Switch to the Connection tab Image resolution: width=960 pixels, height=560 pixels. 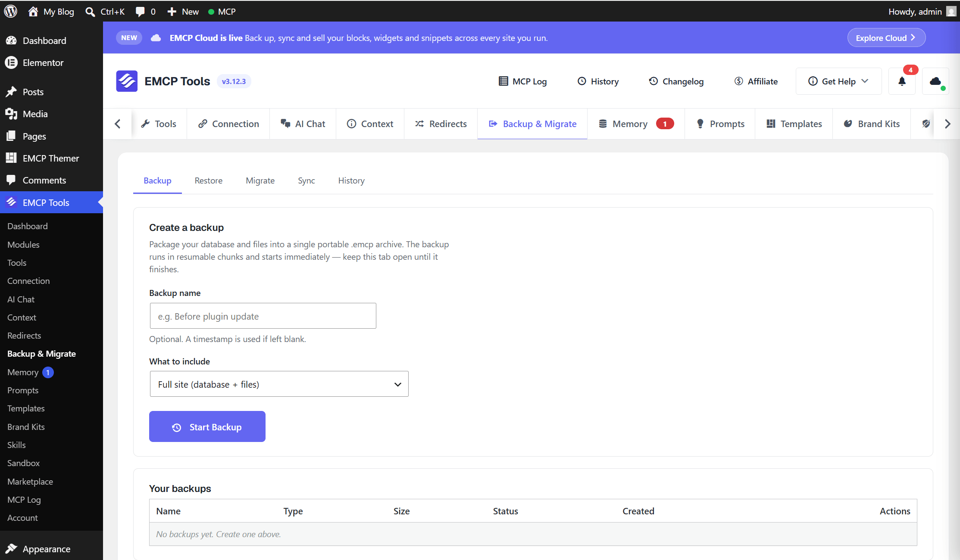228,124
